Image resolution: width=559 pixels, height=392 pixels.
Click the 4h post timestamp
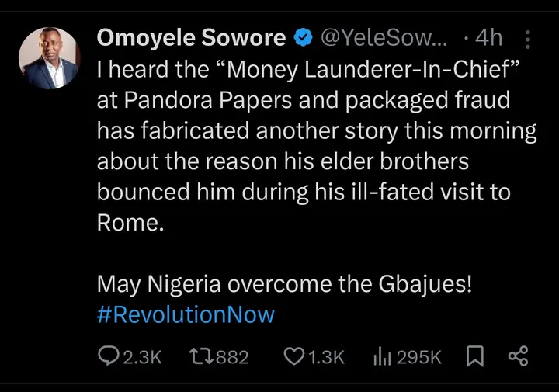click(x=488, y=38)
